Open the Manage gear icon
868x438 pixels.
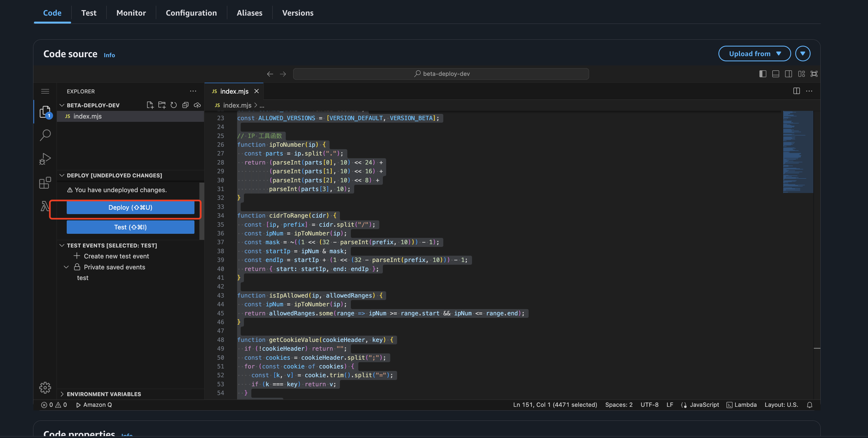(45, 387)
